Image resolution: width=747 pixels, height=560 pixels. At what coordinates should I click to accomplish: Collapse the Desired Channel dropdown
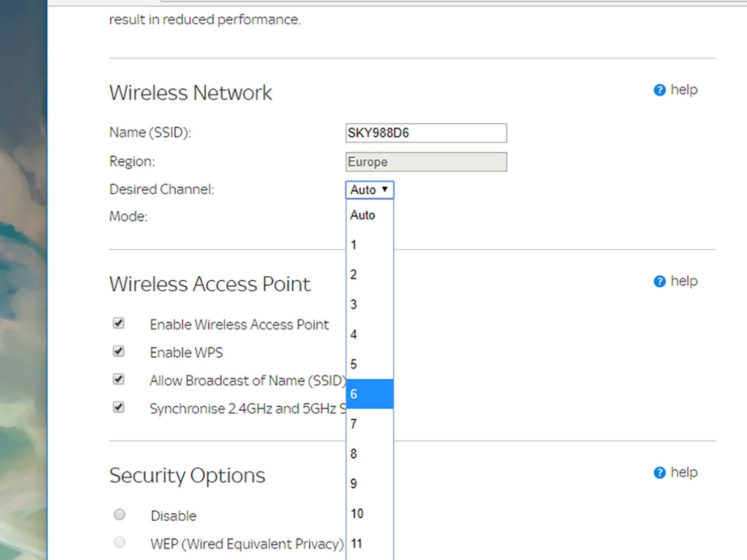[x=370, y=190]
